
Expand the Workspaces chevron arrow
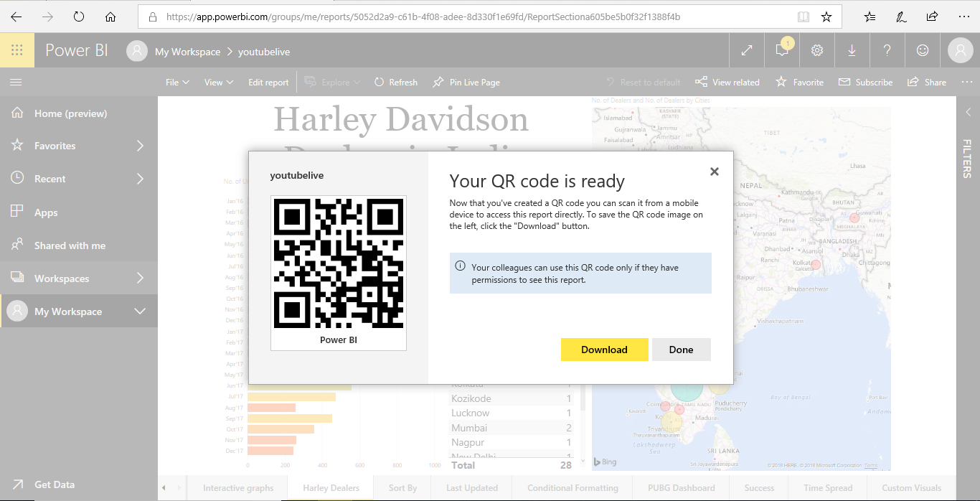(x=141, y=278)
